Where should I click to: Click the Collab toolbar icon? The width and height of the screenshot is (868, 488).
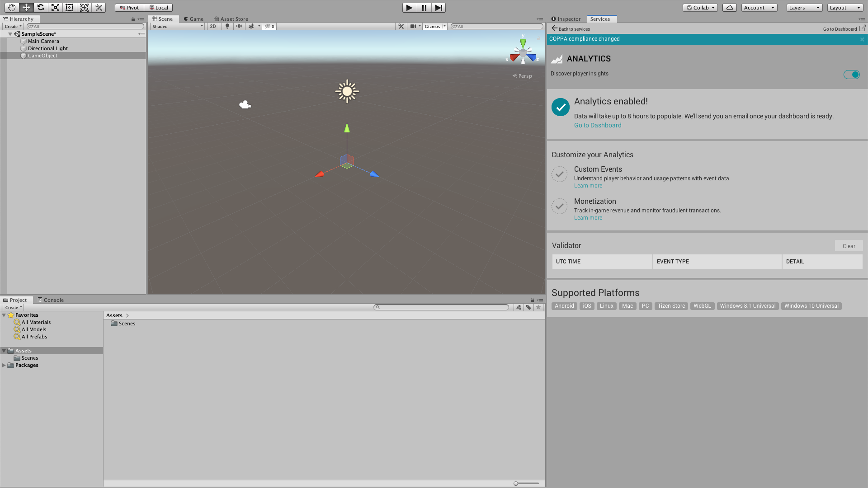tap(698, 7)
